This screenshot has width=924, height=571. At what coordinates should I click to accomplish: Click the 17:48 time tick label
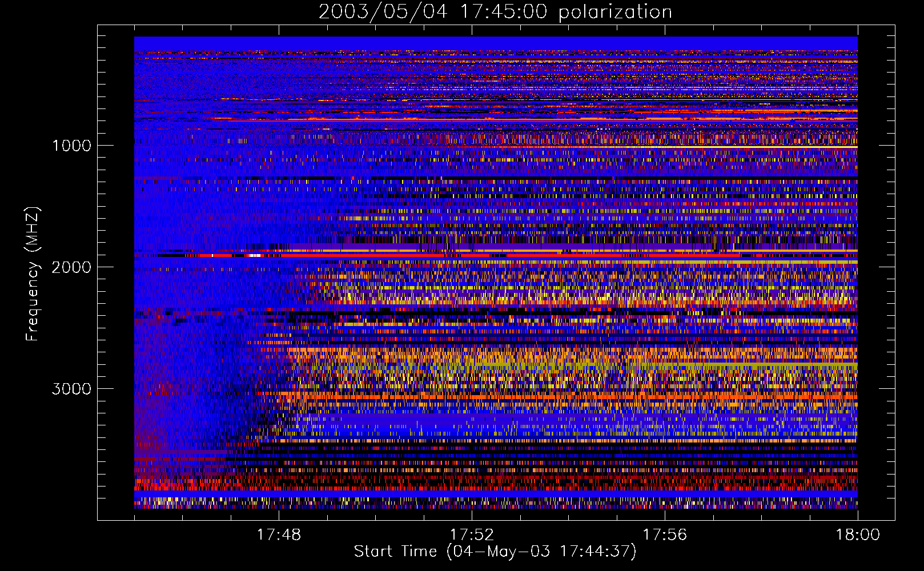tap(279, 534)
